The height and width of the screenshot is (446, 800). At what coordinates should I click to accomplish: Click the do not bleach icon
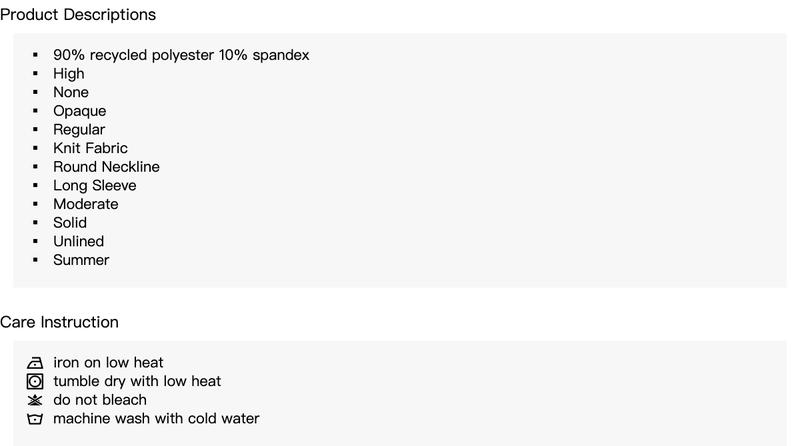point(35,400)
